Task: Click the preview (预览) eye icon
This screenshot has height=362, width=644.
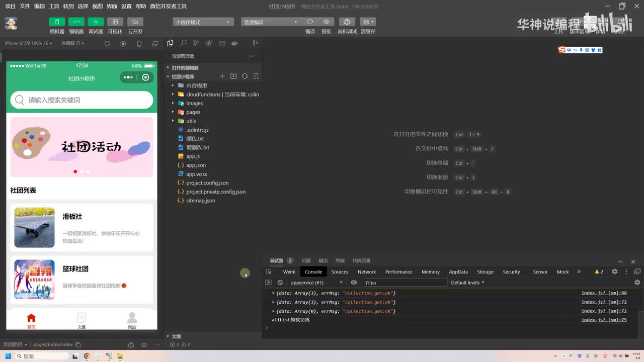Action: point(327,22)
